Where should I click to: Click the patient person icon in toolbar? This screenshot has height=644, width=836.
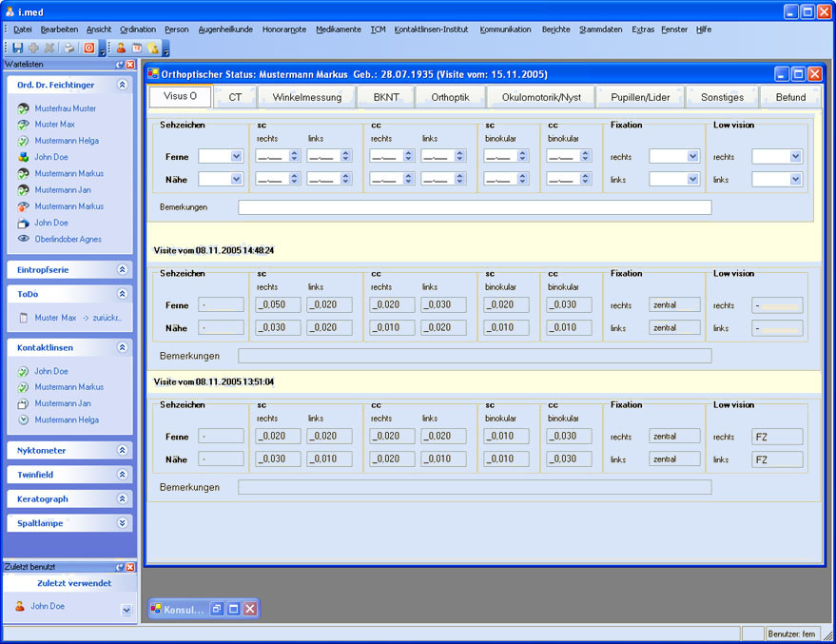121,48
